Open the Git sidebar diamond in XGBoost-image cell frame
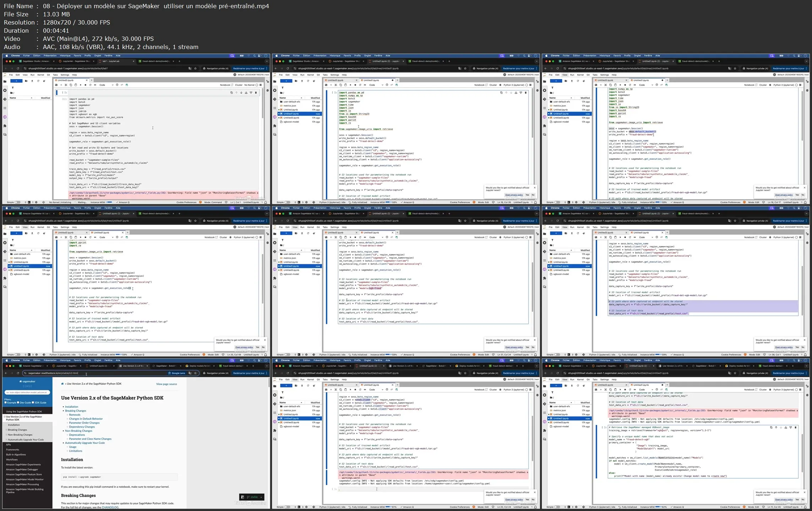This screenshot has height=511, width=812. (x=545, y=404)
